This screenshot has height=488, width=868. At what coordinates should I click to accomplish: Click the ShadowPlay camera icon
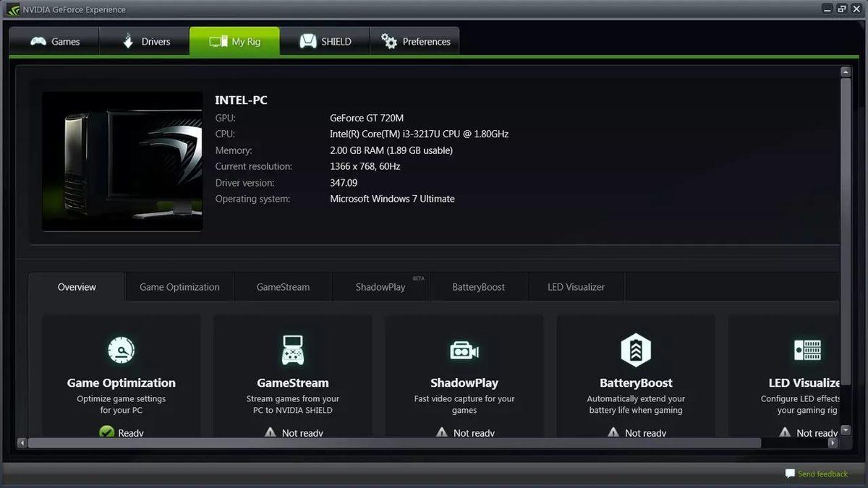coord(464,350)
